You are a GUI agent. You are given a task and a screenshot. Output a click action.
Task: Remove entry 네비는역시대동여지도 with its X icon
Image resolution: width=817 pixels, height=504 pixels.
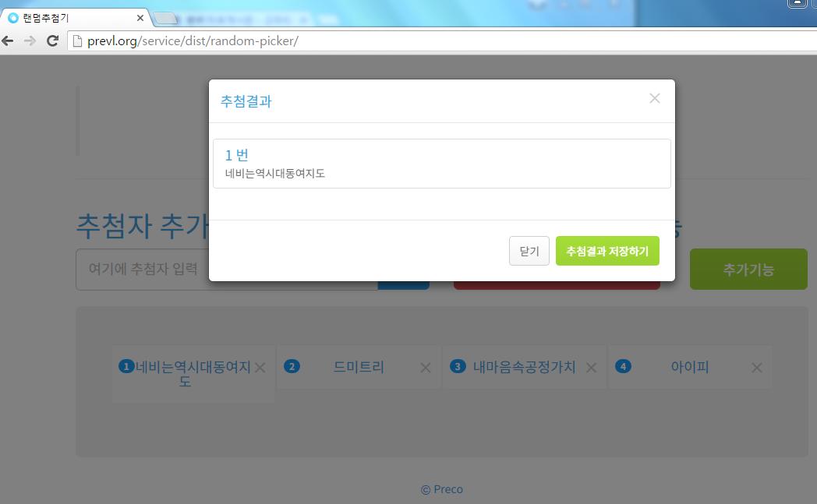(x=260, y=368)
